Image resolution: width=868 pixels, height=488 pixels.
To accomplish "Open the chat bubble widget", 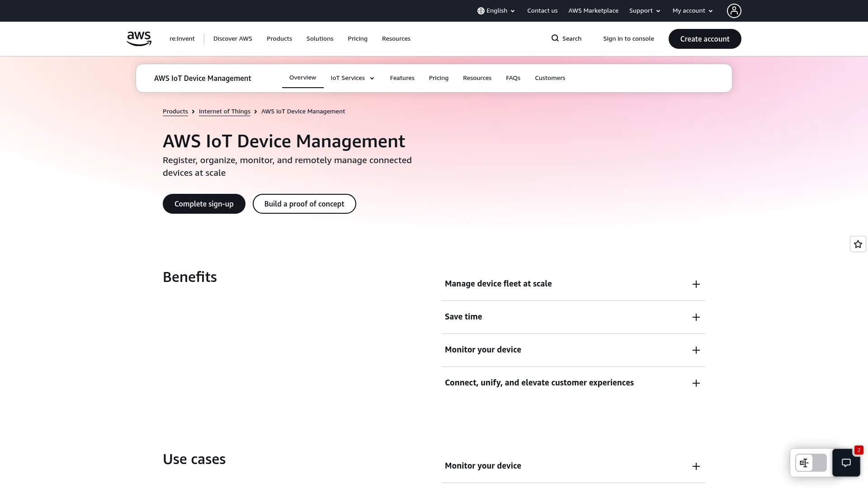I will 846,463.
